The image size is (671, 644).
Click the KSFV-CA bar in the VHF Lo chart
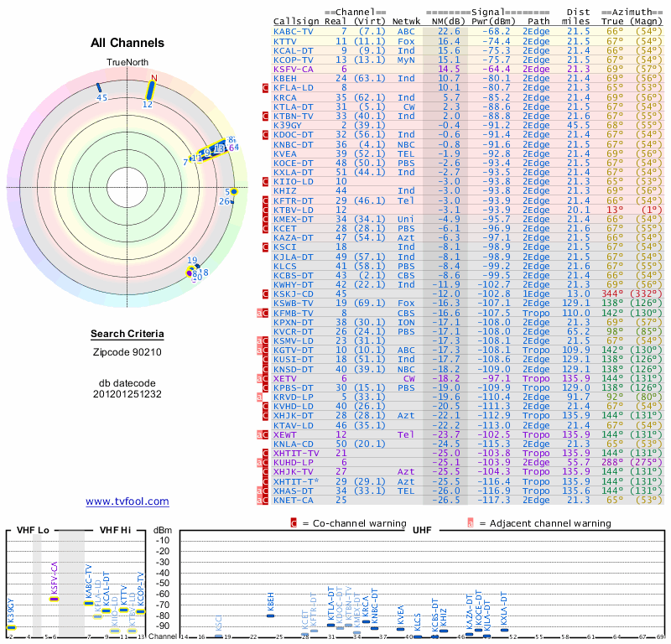[x=54, y=599]
